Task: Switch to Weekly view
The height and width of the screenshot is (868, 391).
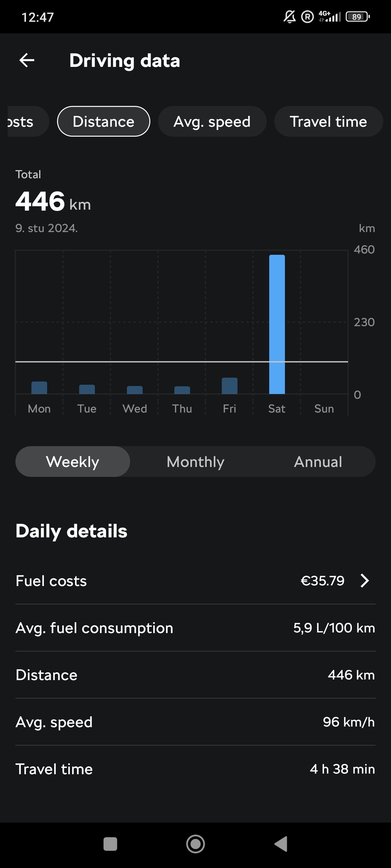Action: pos(72,462)
